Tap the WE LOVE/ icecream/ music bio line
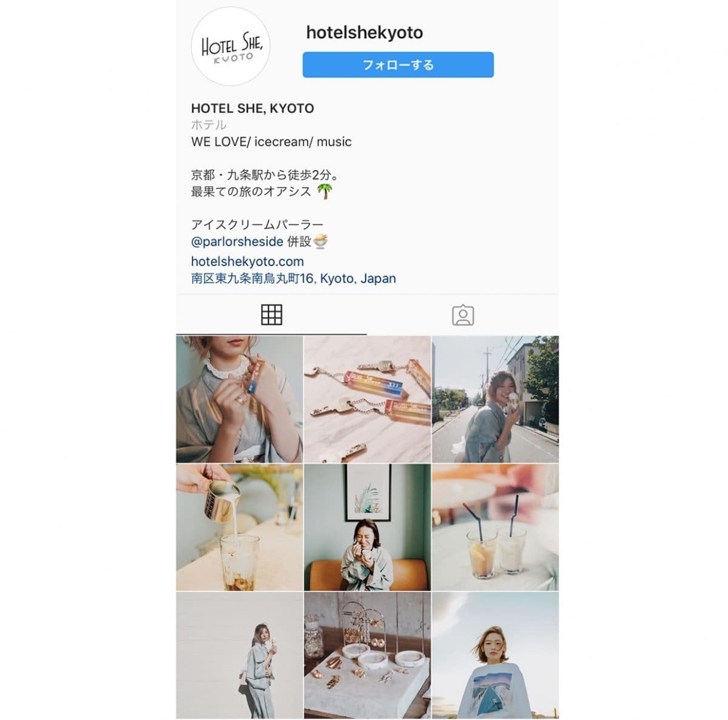This screenshot has height=720, width=728. click(x=271, y=142)
